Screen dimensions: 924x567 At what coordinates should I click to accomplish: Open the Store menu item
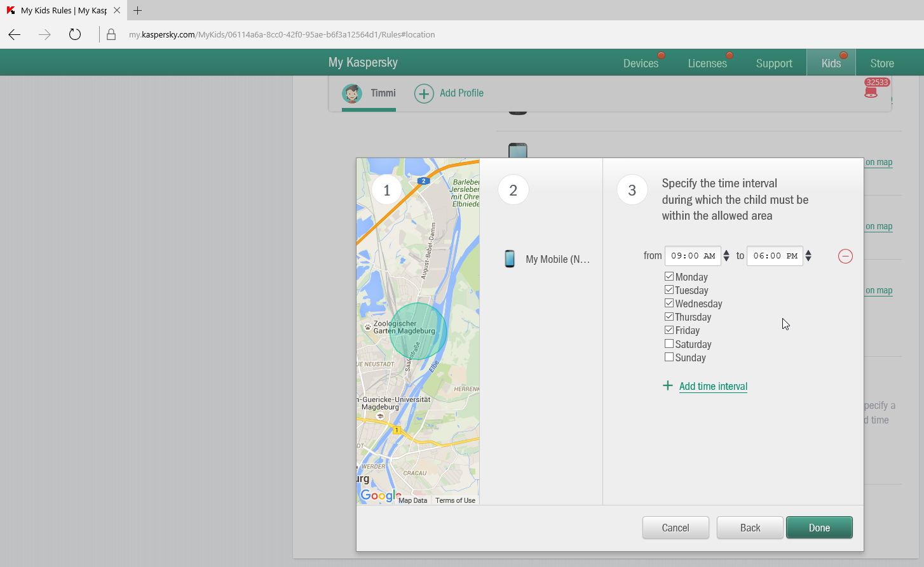point(881,63)
